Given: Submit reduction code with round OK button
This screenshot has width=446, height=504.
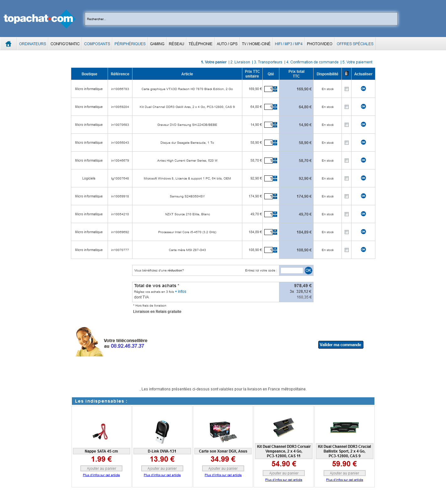Looking at the screenshot, I should tap(308, 271).
